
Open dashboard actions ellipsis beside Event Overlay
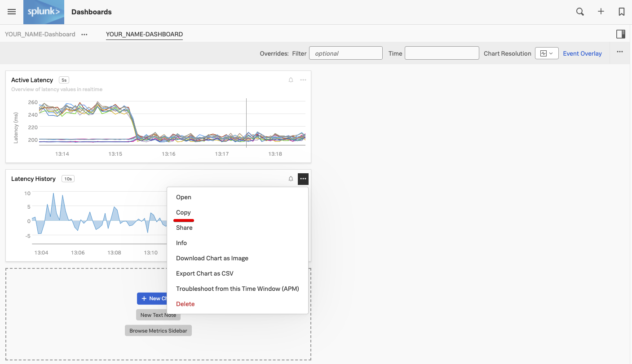[620, 52]
